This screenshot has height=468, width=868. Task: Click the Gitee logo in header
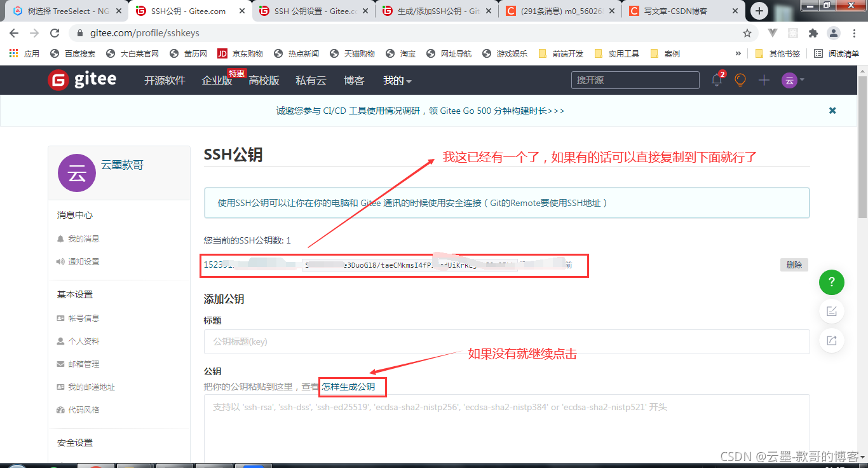(82, 80)
